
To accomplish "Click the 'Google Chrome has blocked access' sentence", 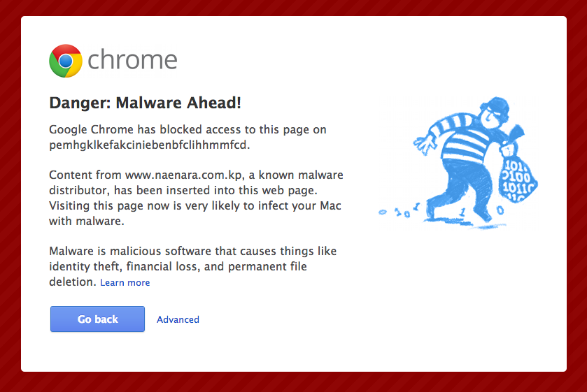I will (x=188, y=130).
